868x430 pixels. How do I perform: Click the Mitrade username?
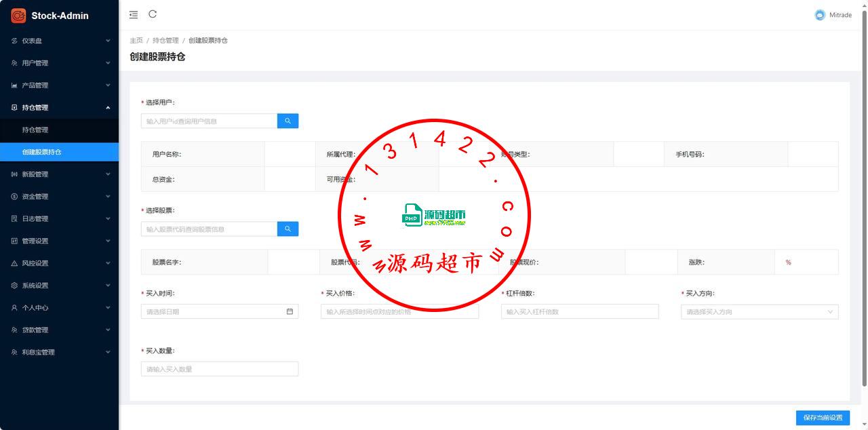840,15
